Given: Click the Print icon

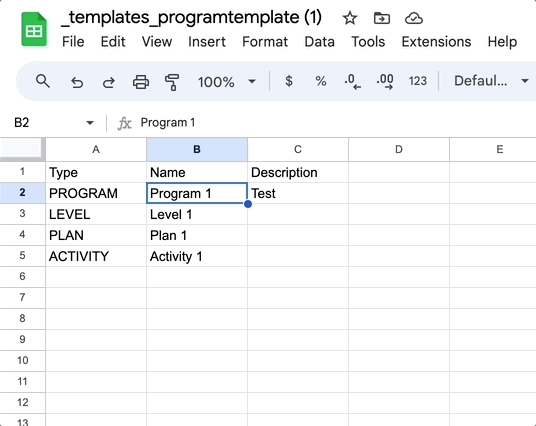Looking at the screenshot, I should 140,82.
